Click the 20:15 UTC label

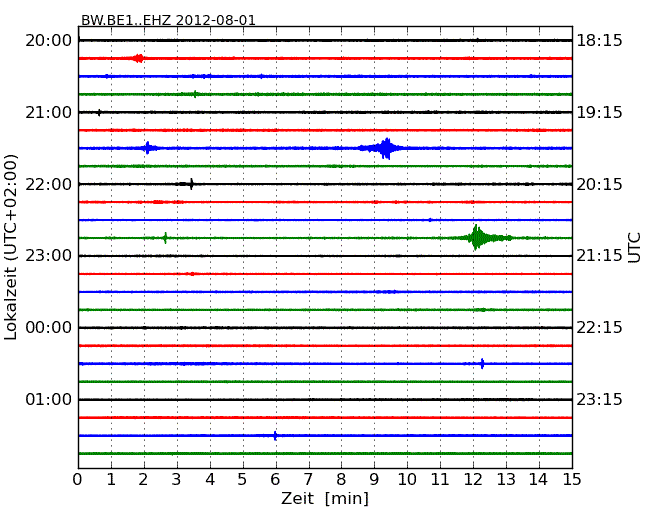599,184
